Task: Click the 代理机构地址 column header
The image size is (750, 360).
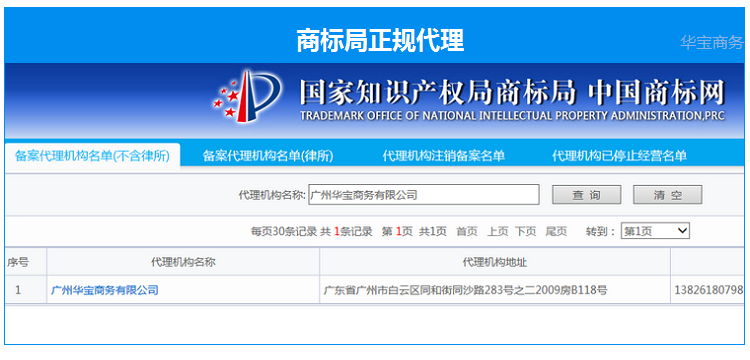Action: coord(495,262)
